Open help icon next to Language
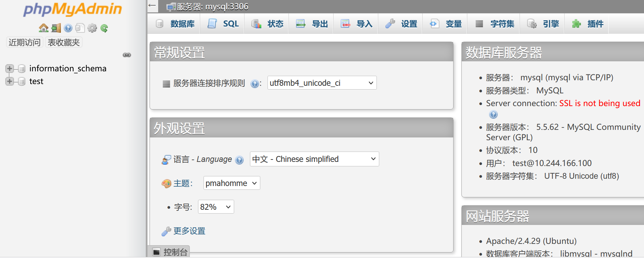Viewport: 644px width, 258px height. 239,160
